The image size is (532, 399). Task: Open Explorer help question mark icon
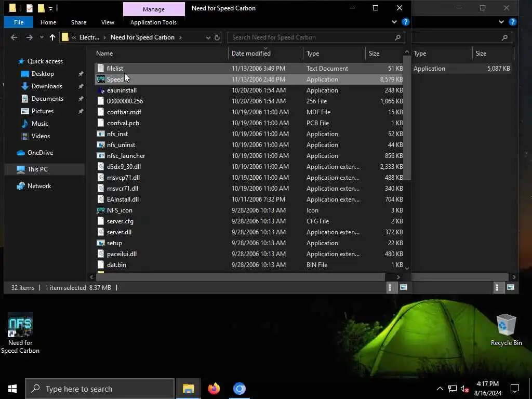[x=405, y=22]
